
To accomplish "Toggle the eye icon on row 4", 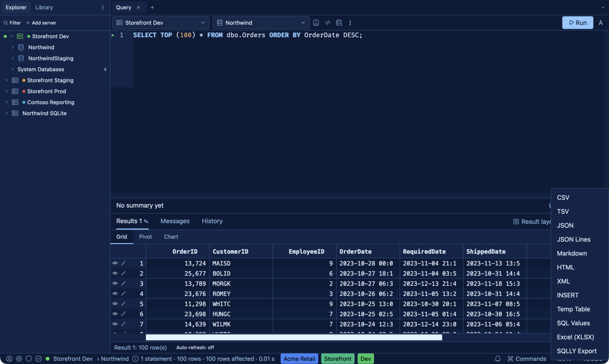I will pos(115,293).
